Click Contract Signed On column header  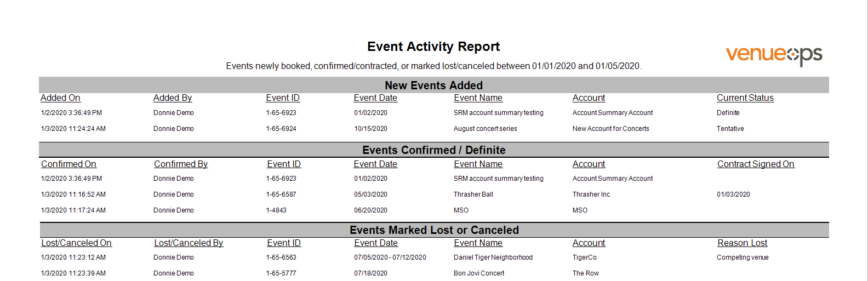(x=756, y=164)
